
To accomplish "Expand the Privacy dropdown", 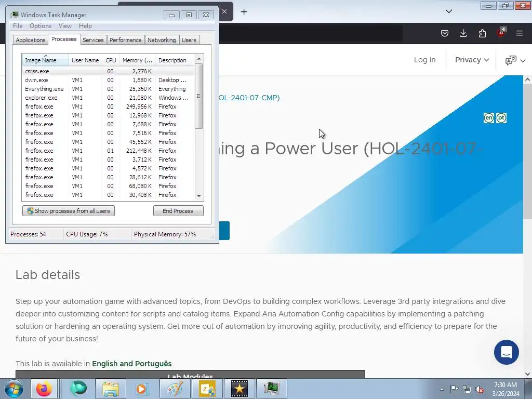I will (472, 60).
